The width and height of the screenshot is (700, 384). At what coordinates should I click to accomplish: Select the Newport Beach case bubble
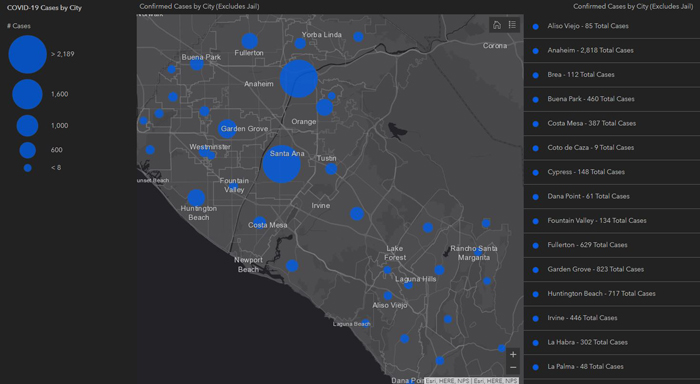point(292,266)
